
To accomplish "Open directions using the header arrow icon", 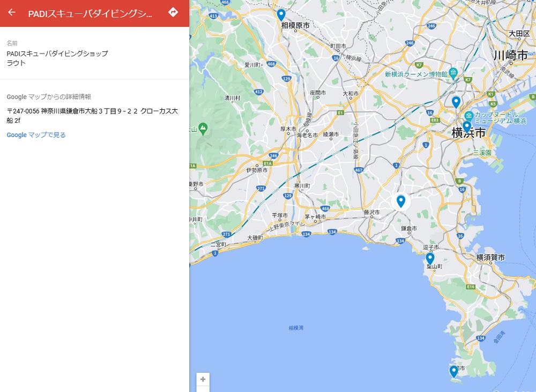I will click(x=173, y=12).
